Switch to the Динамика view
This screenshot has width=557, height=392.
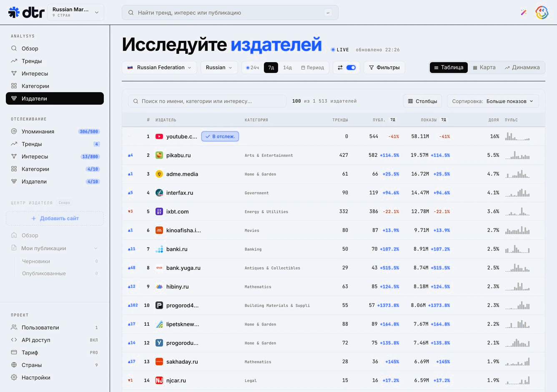click(x=522, y=68)
